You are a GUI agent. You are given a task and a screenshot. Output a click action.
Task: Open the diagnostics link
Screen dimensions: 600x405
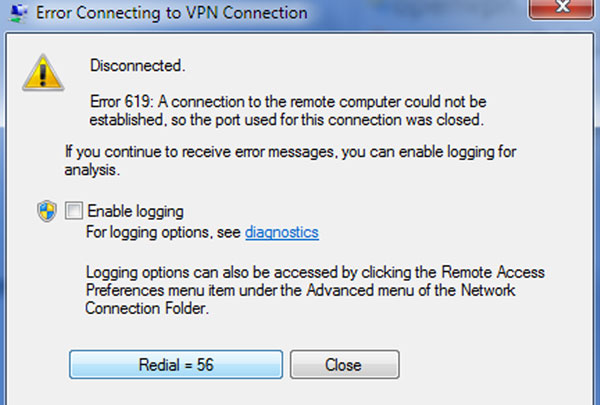coord(282,232)
